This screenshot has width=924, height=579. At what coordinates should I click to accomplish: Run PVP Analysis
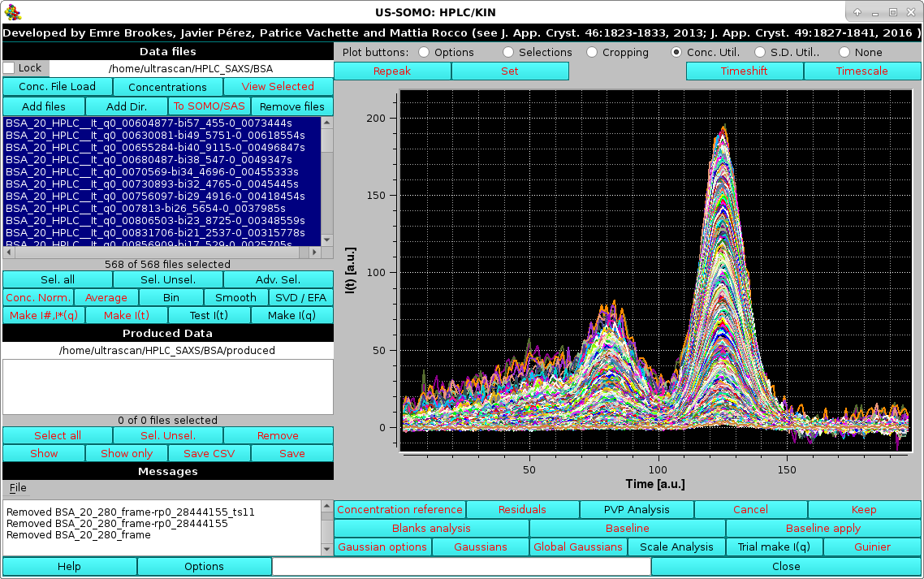click(x=637, y=509)
